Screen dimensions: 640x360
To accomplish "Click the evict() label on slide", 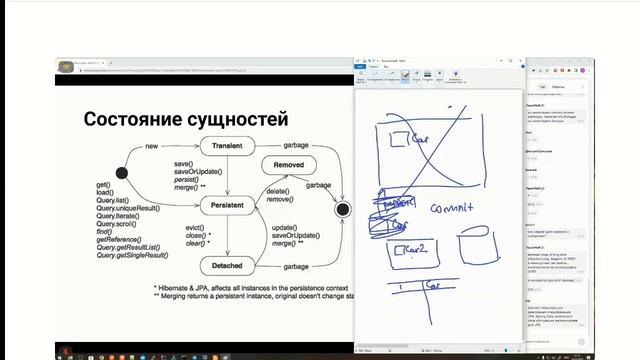I will [x=195, y=228].
